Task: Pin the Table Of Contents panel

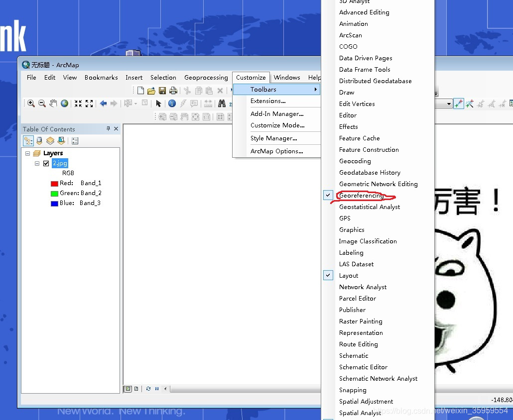Action: (108, 129)
